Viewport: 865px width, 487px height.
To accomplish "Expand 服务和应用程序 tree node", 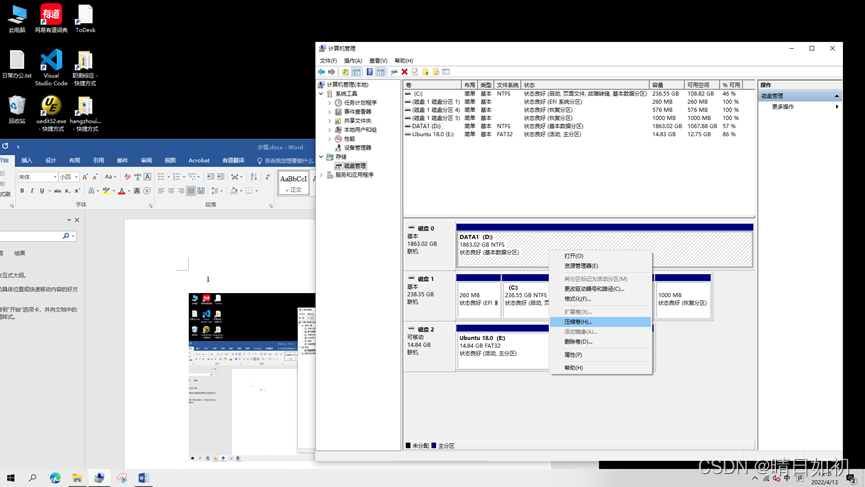I will tap(322, 175).
